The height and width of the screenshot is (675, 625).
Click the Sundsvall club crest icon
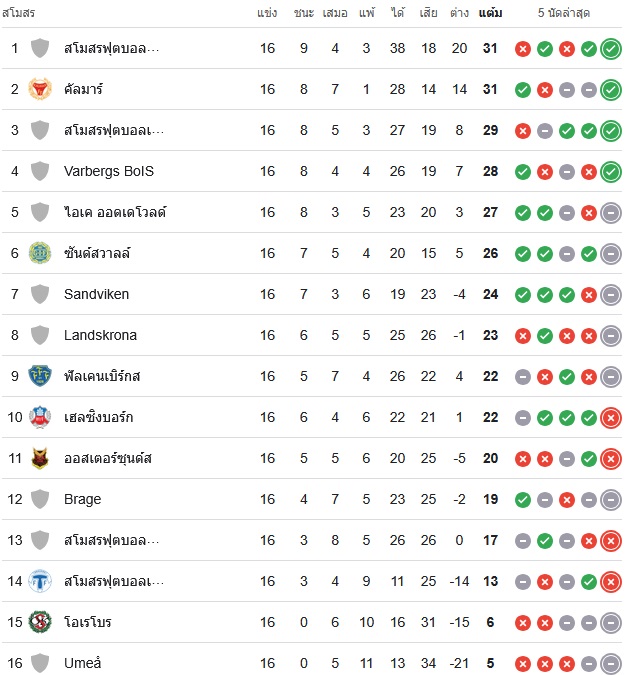click(40, 253)
